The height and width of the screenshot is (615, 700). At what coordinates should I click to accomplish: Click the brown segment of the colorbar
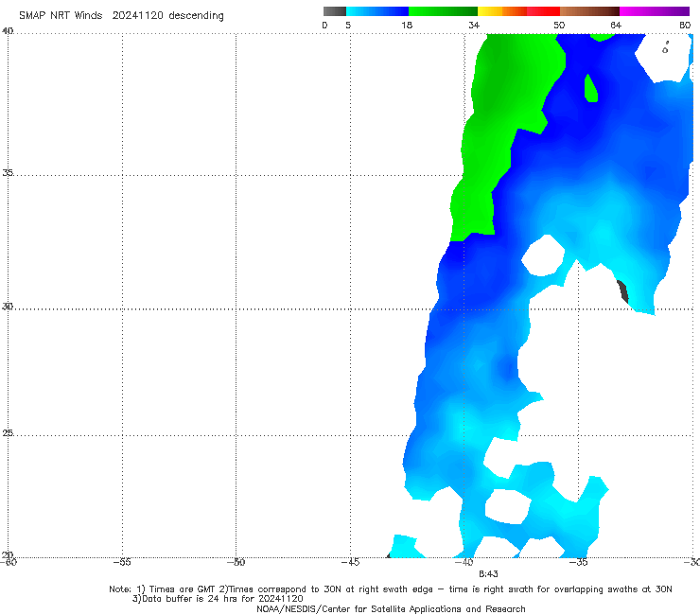[589, 11]
